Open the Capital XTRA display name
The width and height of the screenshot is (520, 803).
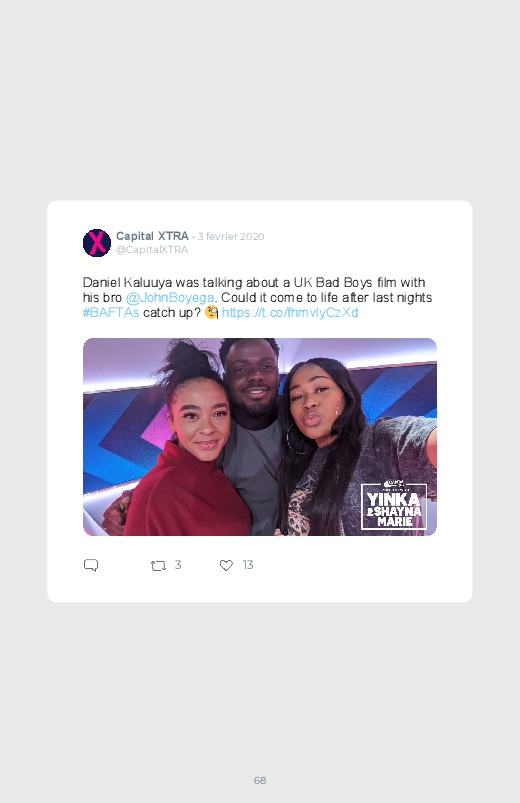pos(152,236)
